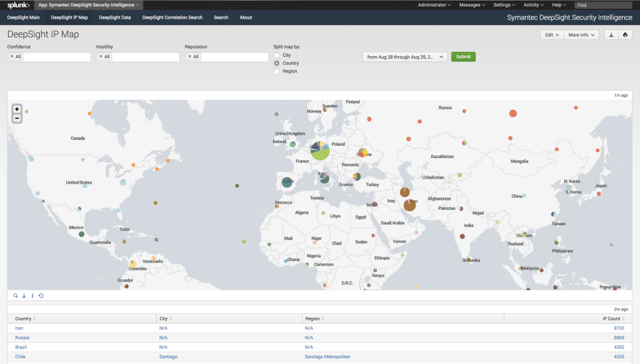Screen dimensions: 640x364
Task: Go to DeepSight Main tab
Action: point(23,17)
